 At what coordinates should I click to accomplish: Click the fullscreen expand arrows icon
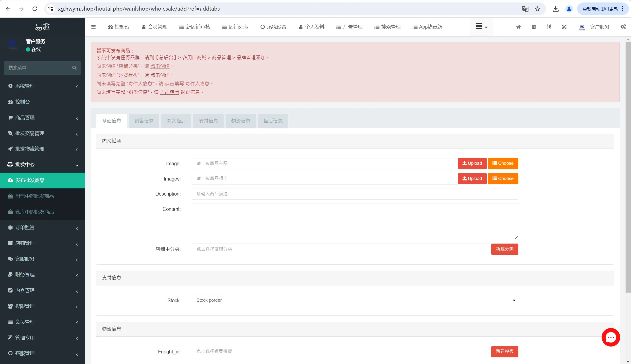[x=564, y=27]
